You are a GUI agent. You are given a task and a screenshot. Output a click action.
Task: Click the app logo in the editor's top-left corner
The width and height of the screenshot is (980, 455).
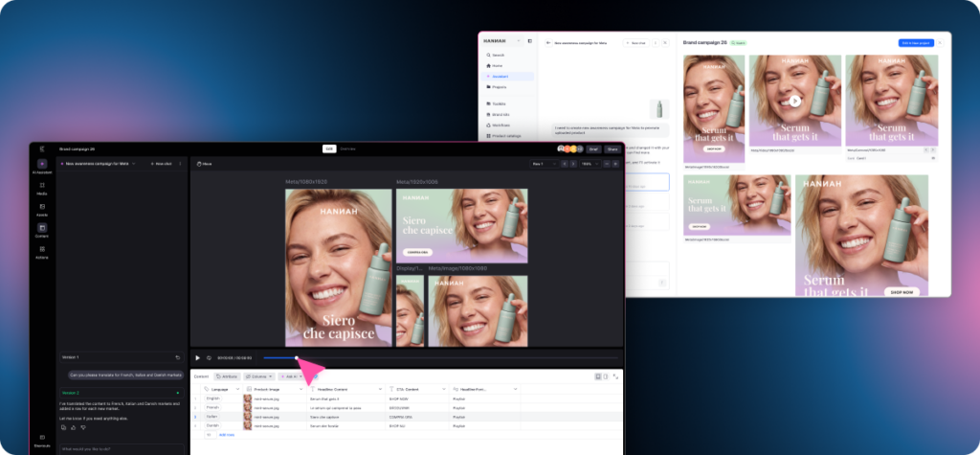tap(42, 149)
